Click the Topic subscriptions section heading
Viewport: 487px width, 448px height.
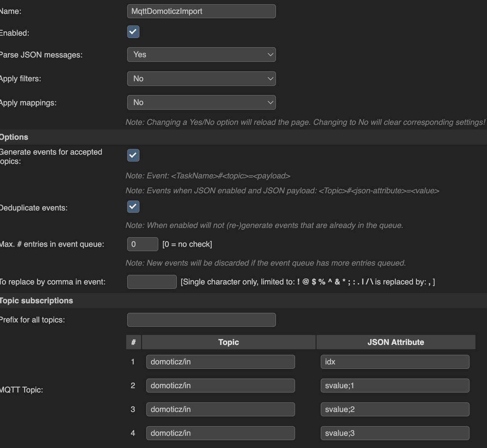[x=36, y=301]
